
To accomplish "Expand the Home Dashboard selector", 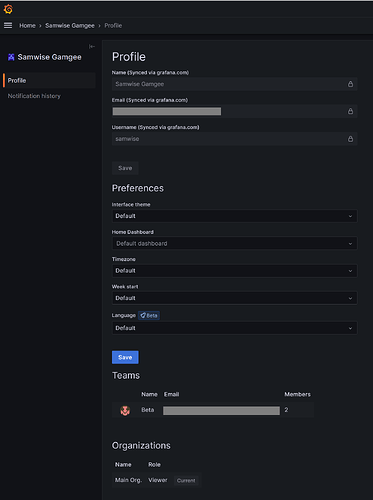I will [234, 243].
